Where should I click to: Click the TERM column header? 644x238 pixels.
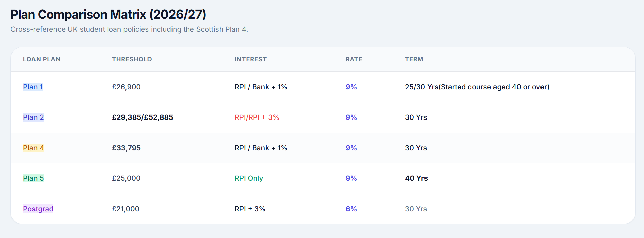(414, 59)
